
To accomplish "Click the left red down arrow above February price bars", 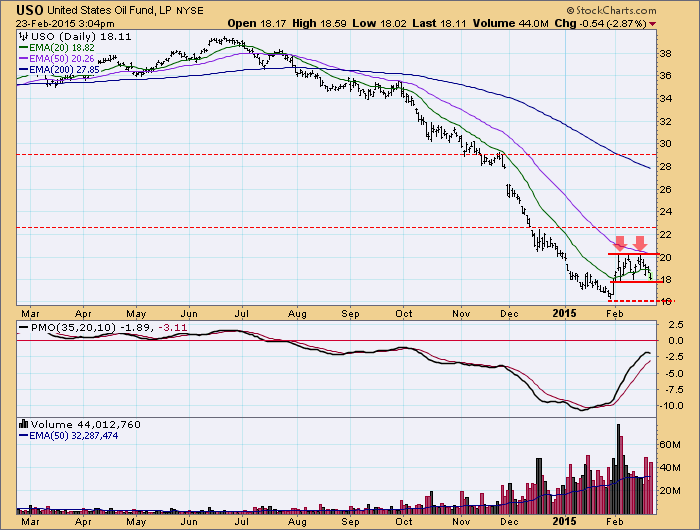I will pyautogui.click(x=620, y=243).
